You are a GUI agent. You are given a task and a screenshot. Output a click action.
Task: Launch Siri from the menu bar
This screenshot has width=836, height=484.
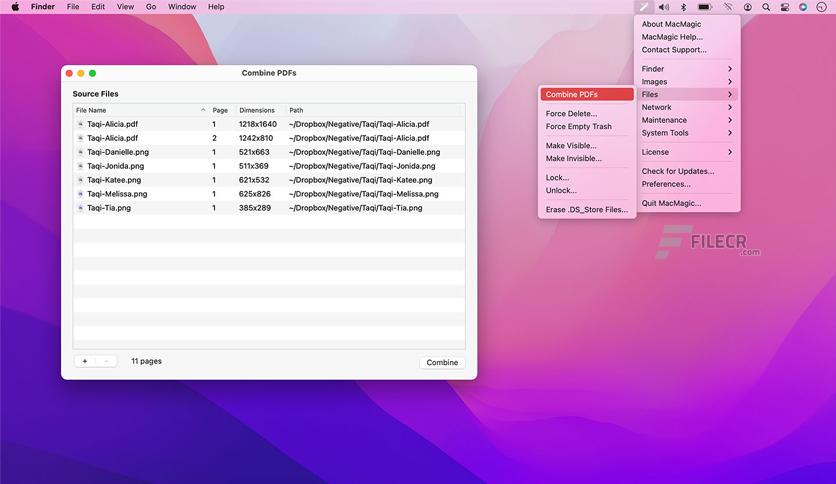pyautogui.click(x=803, y=7)
